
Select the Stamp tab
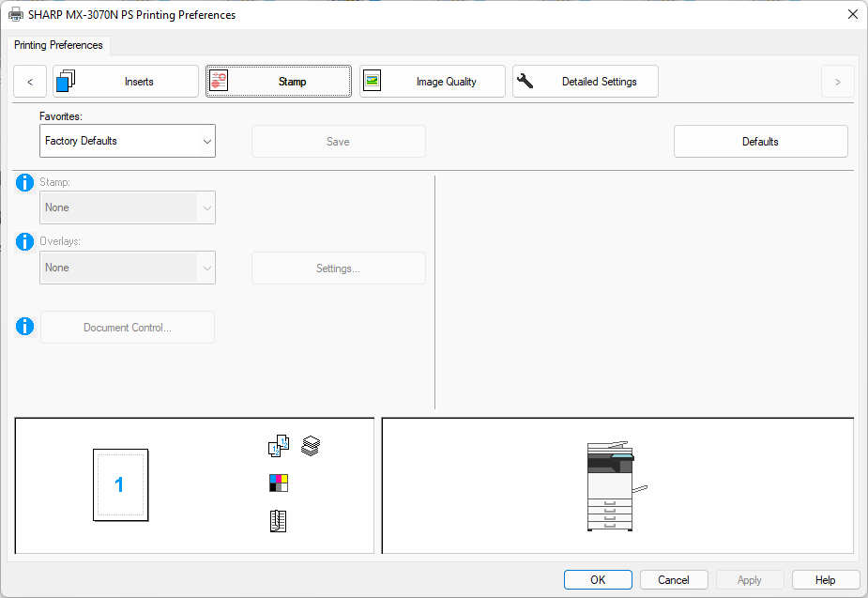coord(279,82)
